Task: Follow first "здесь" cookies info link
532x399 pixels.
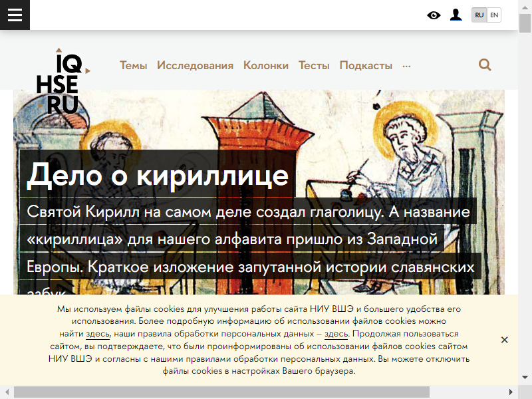Action: [98, 334]
